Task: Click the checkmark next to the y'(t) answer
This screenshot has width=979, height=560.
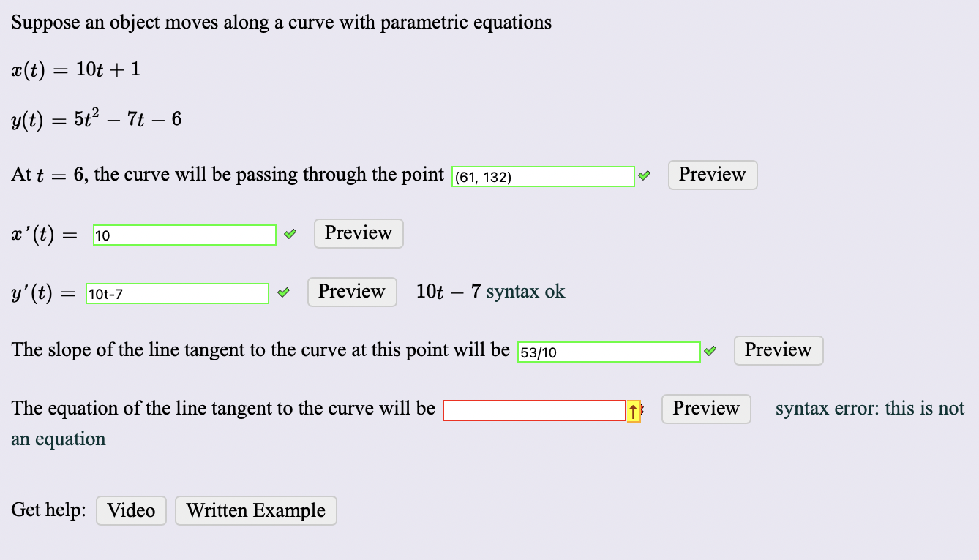Action: click(283, 292)
